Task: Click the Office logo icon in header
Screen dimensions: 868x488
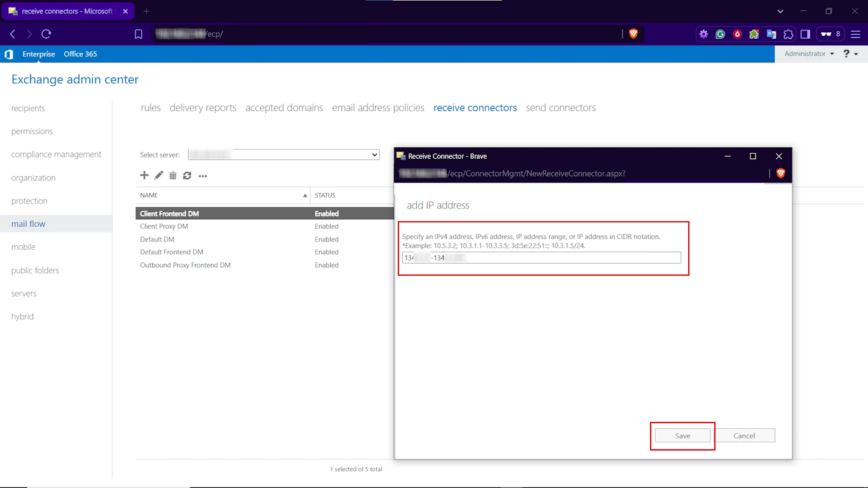Action: (x=9, y=54)
